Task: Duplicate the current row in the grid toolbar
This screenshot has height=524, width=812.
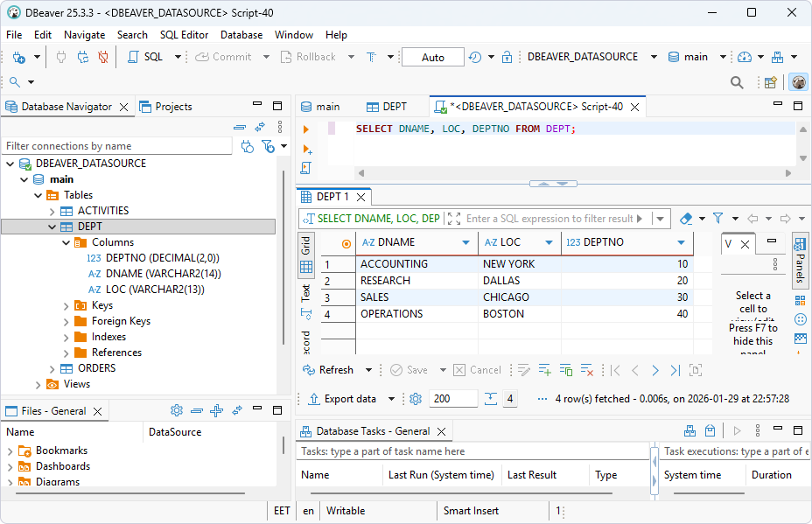Action: [x=565, y=370]
